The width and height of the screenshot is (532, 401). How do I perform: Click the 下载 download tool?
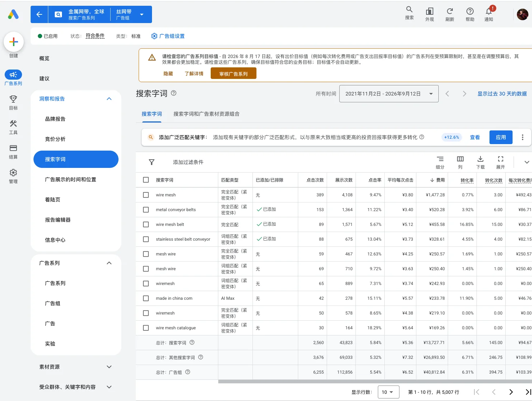(480, 162)
